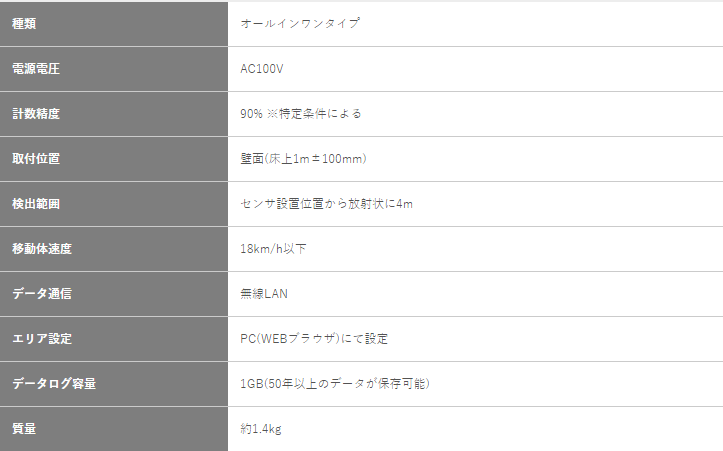
Task: Click the 90% ※特定条件による text
Action: pos(301,114)
